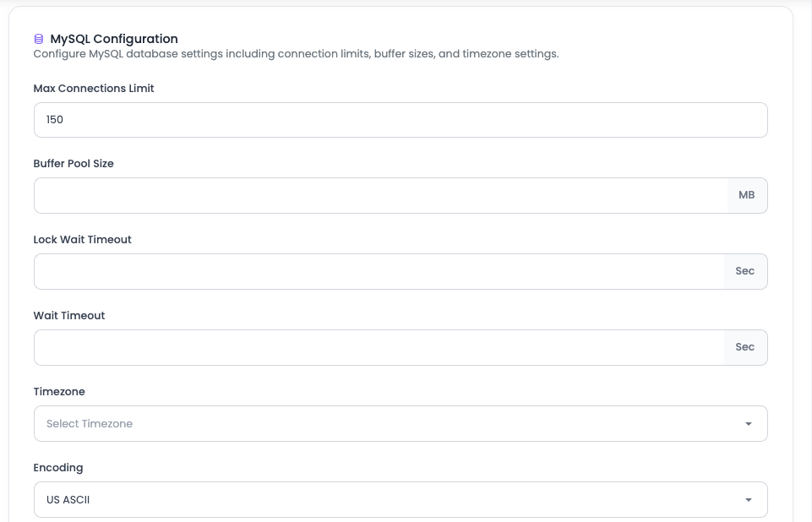Open the Timezone dropdown
This screenshot has height=522, width=812.
point(400,423)
